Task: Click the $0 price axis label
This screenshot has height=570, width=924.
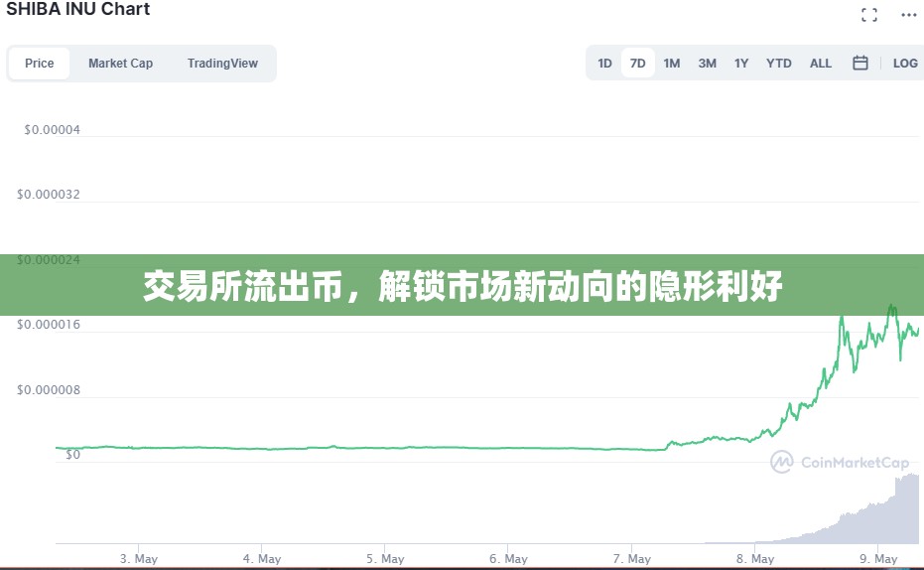Action: [72, 455]
